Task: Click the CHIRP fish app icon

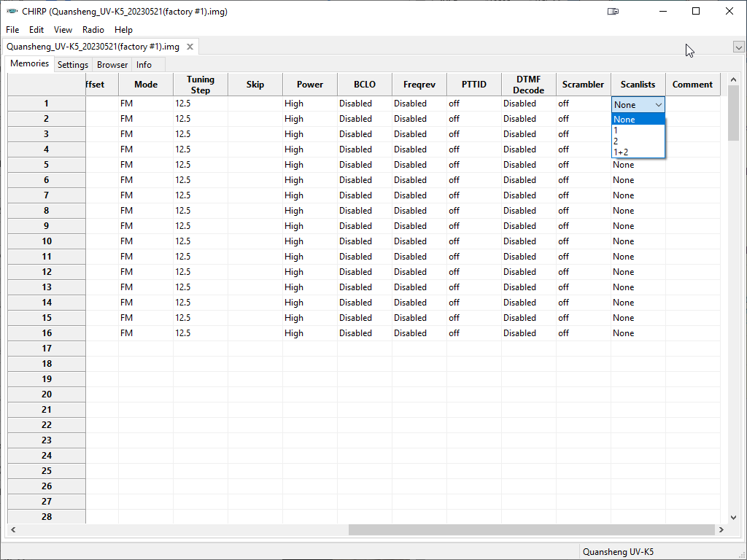Action: point(12,11)
